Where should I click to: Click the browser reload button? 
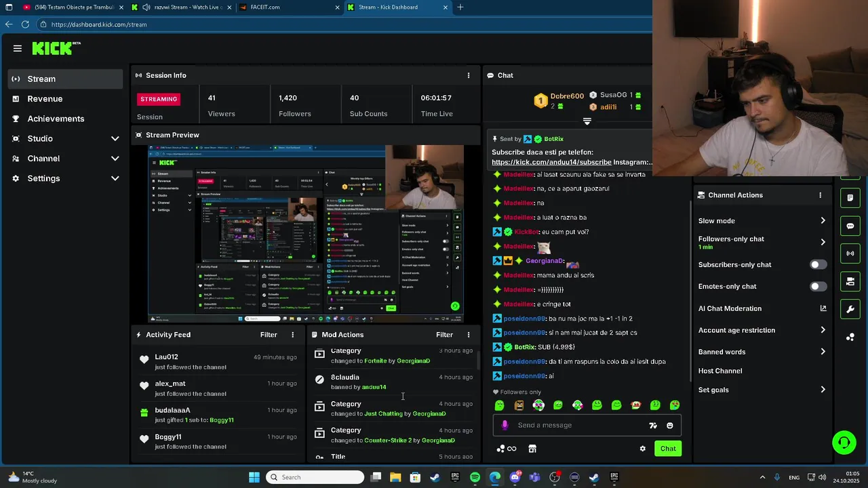[25, 24]
